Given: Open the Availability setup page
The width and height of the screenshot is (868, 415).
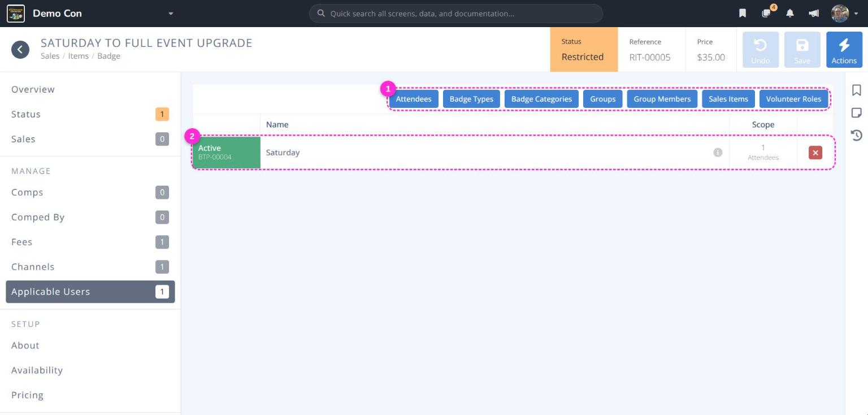Looking at the screenshot, I should [x=90, y=370].
